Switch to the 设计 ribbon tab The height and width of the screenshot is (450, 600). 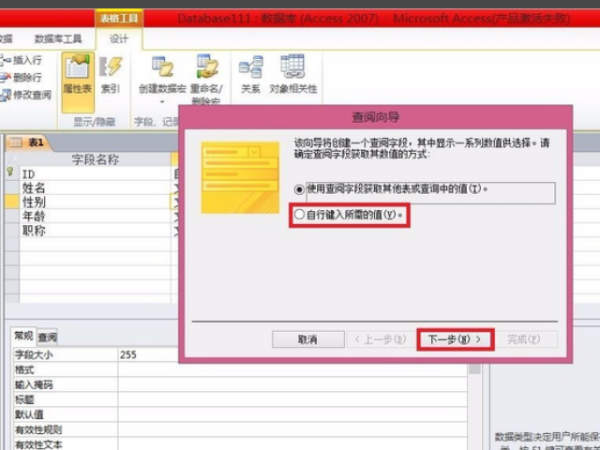(119, 39)
